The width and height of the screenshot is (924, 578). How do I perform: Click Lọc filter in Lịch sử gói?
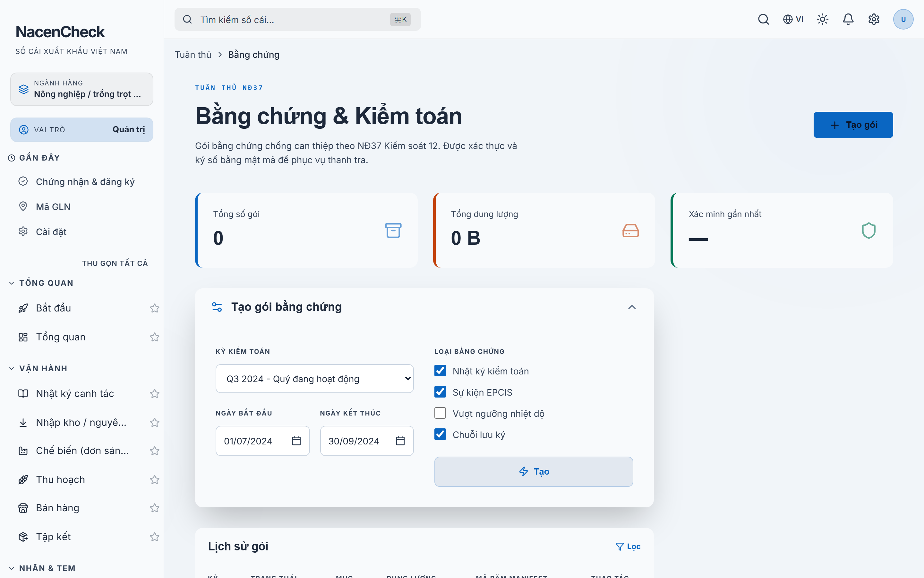[x=628, y=547]
